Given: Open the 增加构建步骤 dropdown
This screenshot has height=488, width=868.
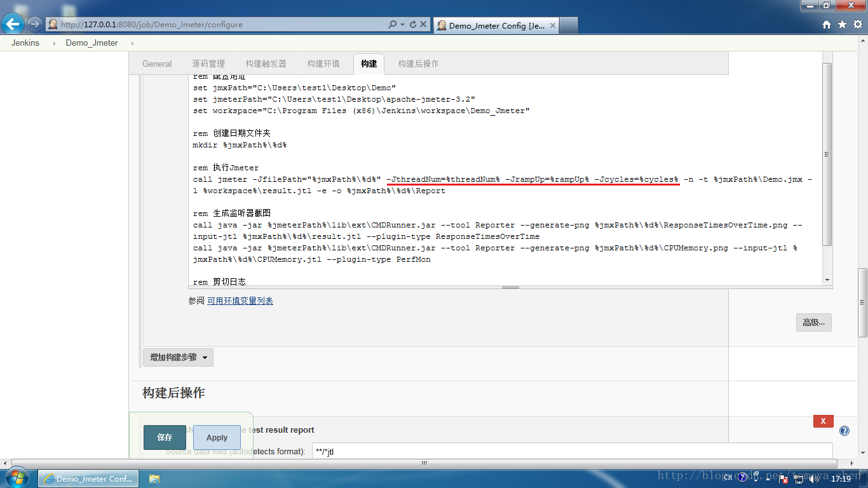Looking at the screenshot, I should click(178, 358).
